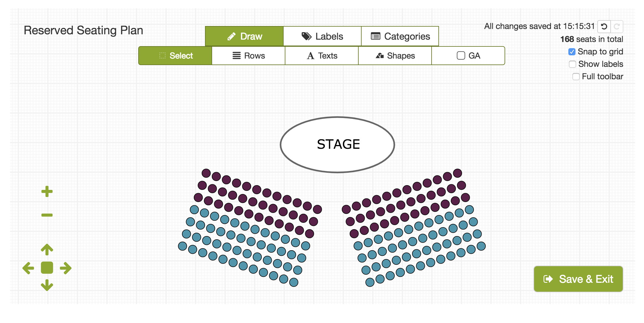The image size is (644, 323).
Task: Pick the Shapes tool
Action: 395,56
